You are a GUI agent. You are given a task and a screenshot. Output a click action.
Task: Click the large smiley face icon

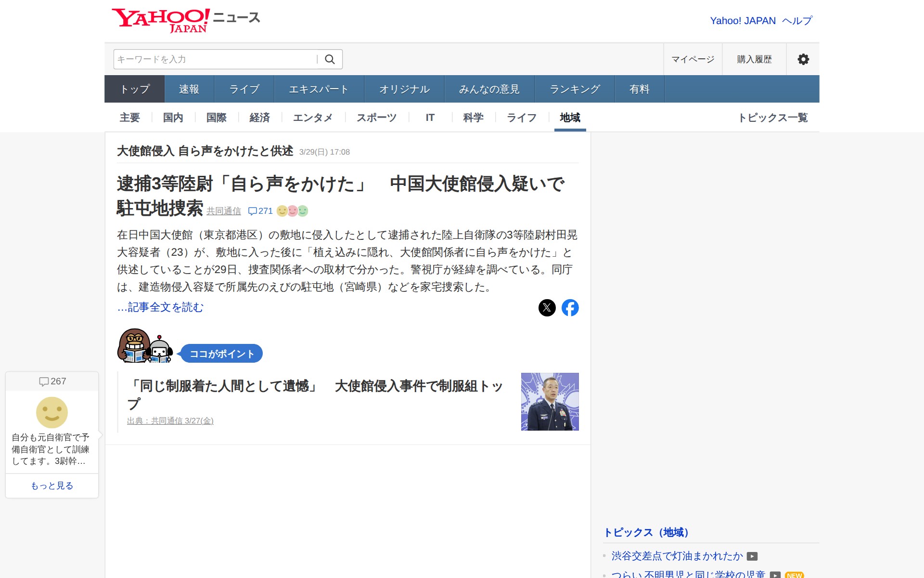pyautogui.click(x=52, y=412)
